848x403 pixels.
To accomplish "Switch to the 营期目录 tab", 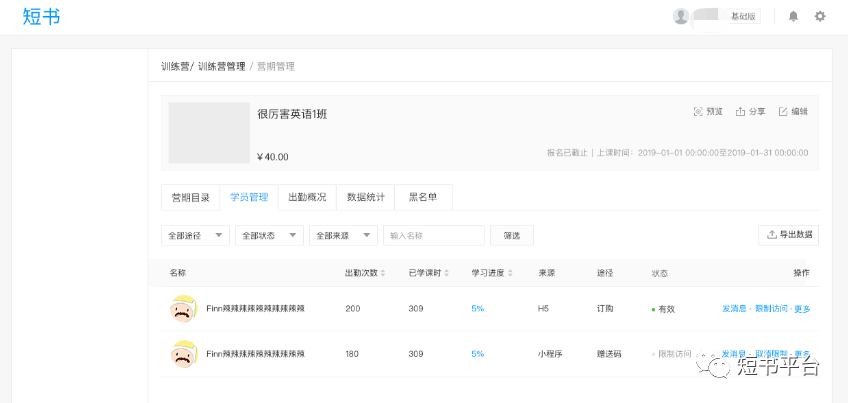I will point(190,197).
